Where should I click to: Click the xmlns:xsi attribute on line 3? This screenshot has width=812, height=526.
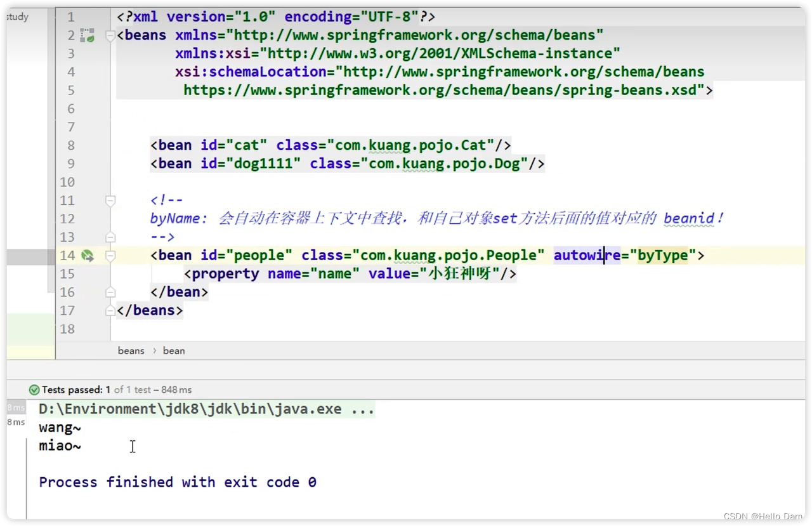(x=398, y=54)
